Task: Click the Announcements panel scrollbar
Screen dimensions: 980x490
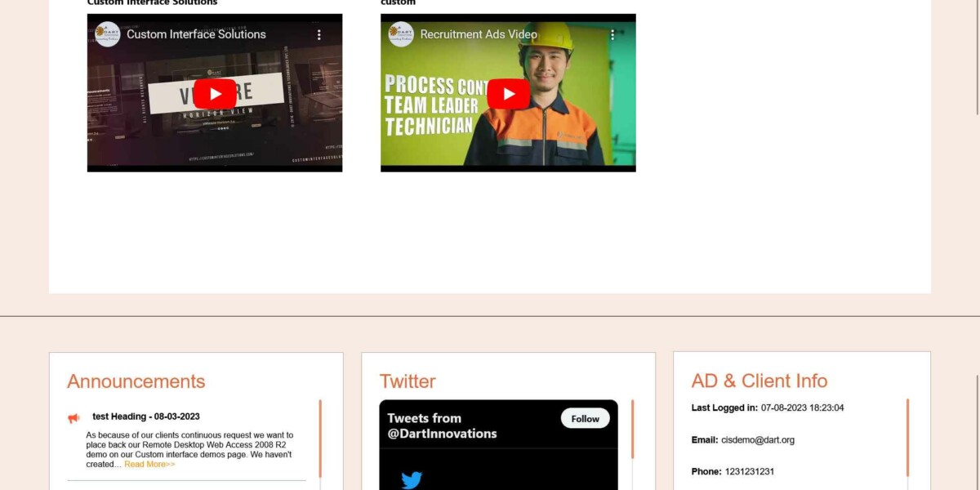Action: click(x=320, y=438)
